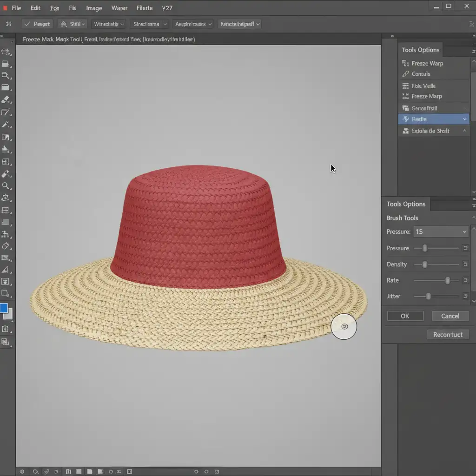Expand the highlighted Feetie dropdown row
The width and height of the screenshot is (476, 476).
(x=464, y=119)
